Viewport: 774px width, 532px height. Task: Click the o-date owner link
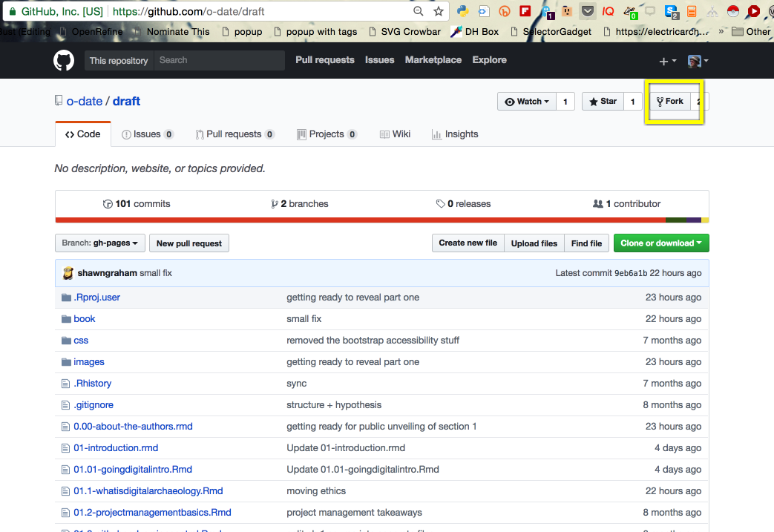pos(85,101)
